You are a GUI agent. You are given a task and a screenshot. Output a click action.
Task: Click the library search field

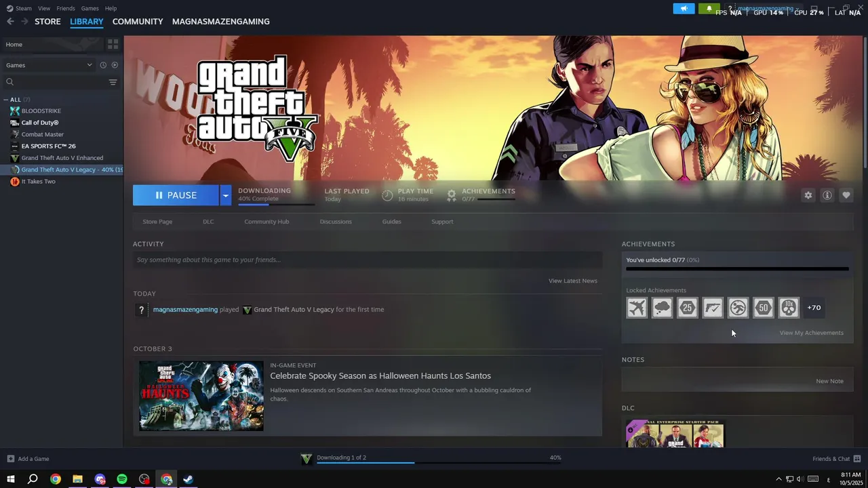[x=56, y=82]
